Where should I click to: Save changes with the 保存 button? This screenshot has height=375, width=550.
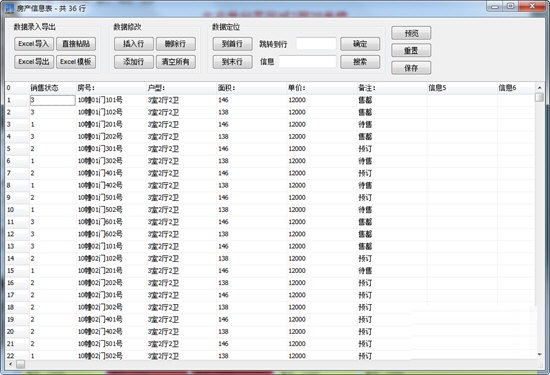[411, 68]
